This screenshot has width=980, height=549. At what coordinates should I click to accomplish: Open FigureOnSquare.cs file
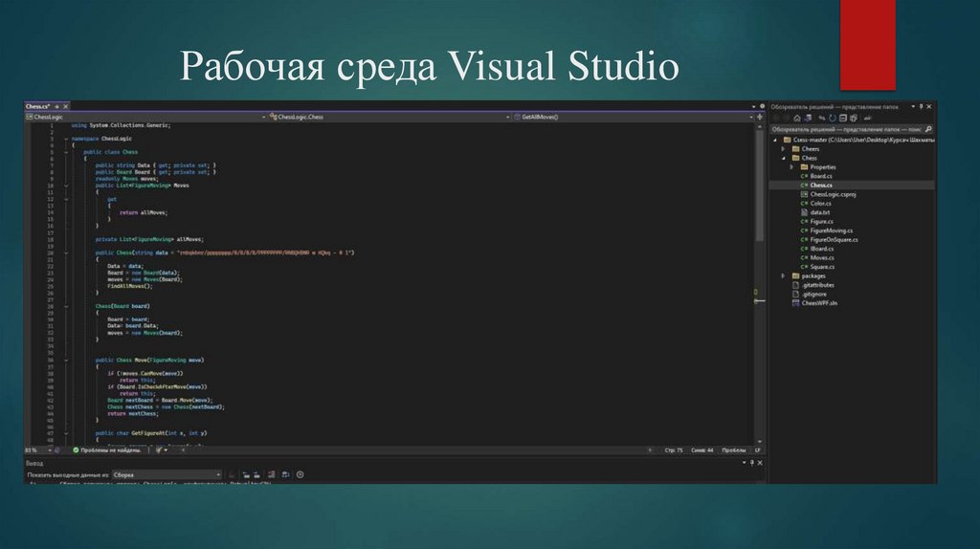tap(834, 240)
